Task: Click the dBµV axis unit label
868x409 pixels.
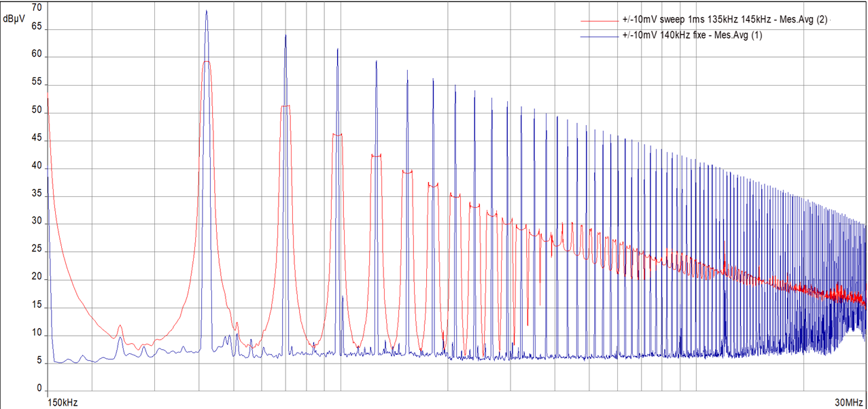Action: tap(14, 20)
